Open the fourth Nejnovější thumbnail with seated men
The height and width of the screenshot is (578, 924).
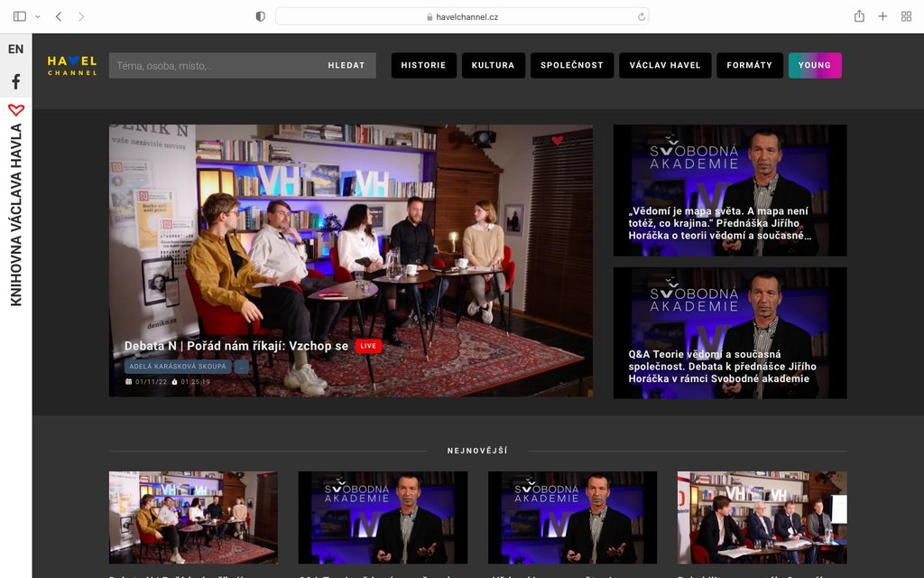[x=762, y=517]
